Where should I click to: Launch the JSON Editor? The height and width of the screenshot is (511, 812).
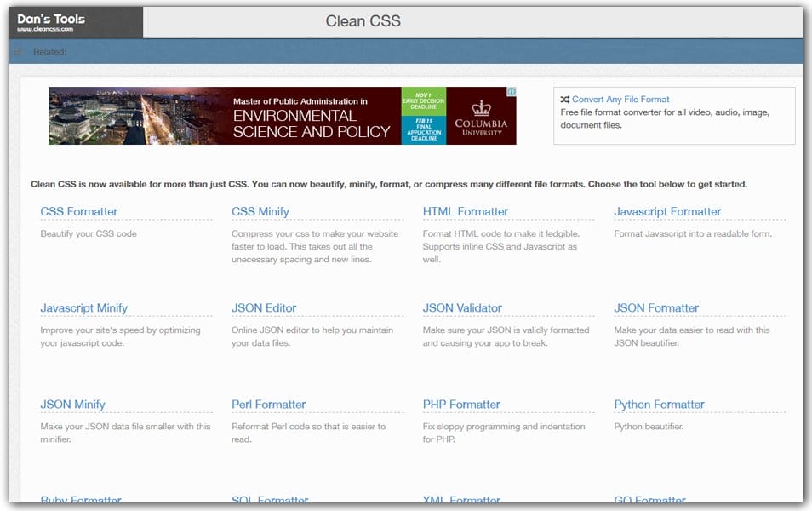coord(262,307)
